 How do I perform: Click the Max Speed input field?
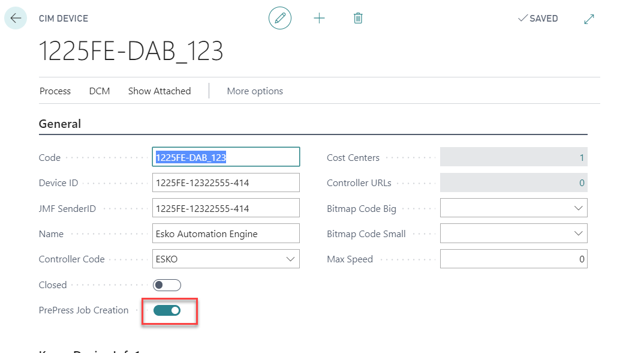(x=513, y=259)
